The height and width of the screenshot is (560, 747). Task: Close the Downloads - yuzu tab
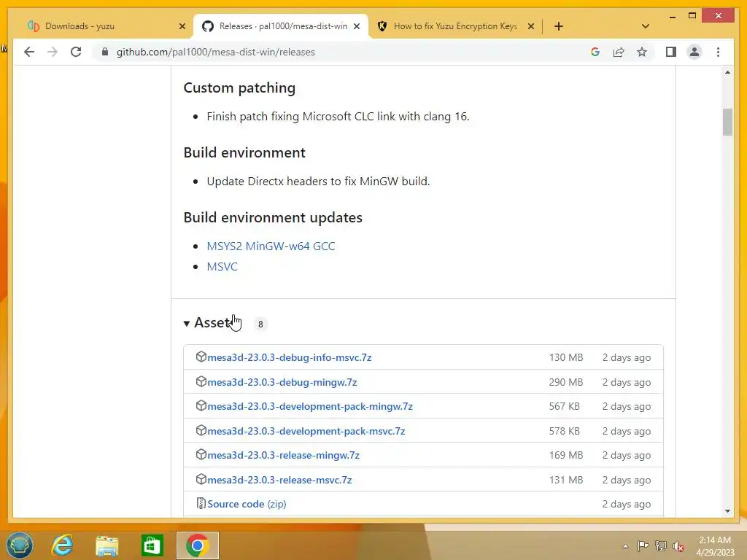[x=182, y=26]
